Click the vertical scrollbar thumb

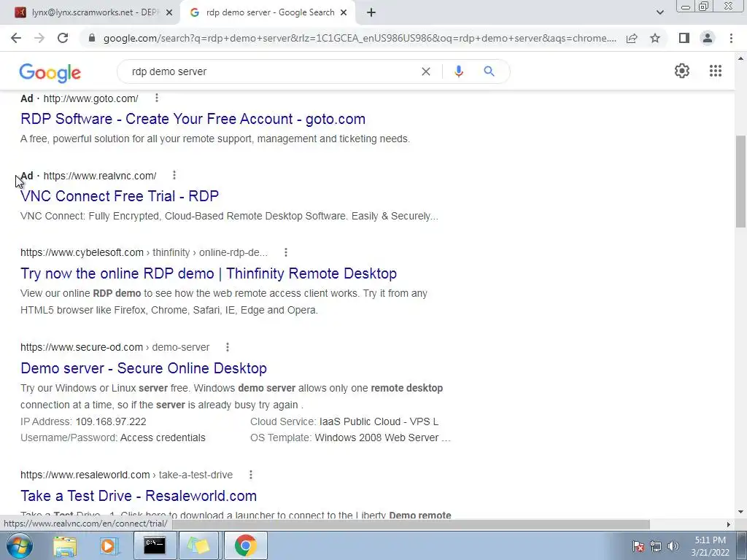click(740, 183)
